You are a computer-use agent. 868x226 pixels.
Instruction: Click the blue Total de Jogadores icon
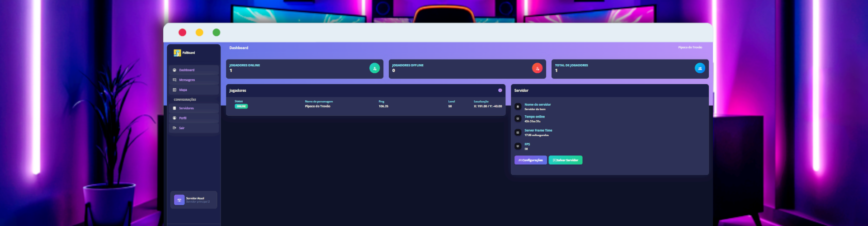tap(700, 68)
